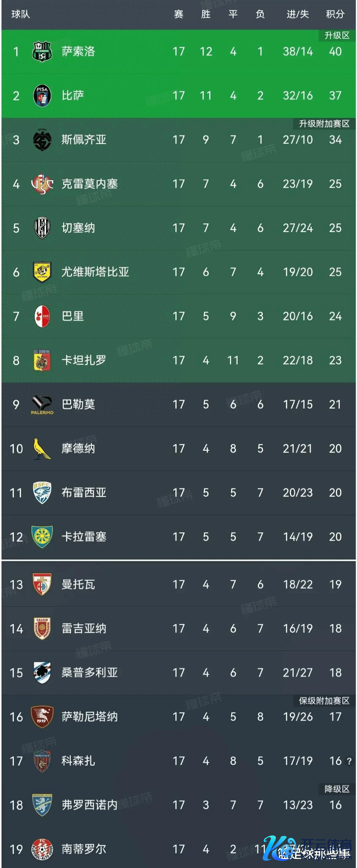The height and width of the screenshot is (868, 357).
Task: Click the 胜 wins column header
Action: point(206,14)
